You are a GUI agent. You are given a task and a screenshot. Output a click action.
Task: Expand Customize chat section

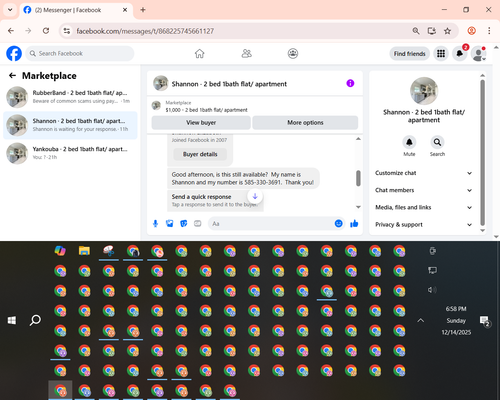coord(423,173)
